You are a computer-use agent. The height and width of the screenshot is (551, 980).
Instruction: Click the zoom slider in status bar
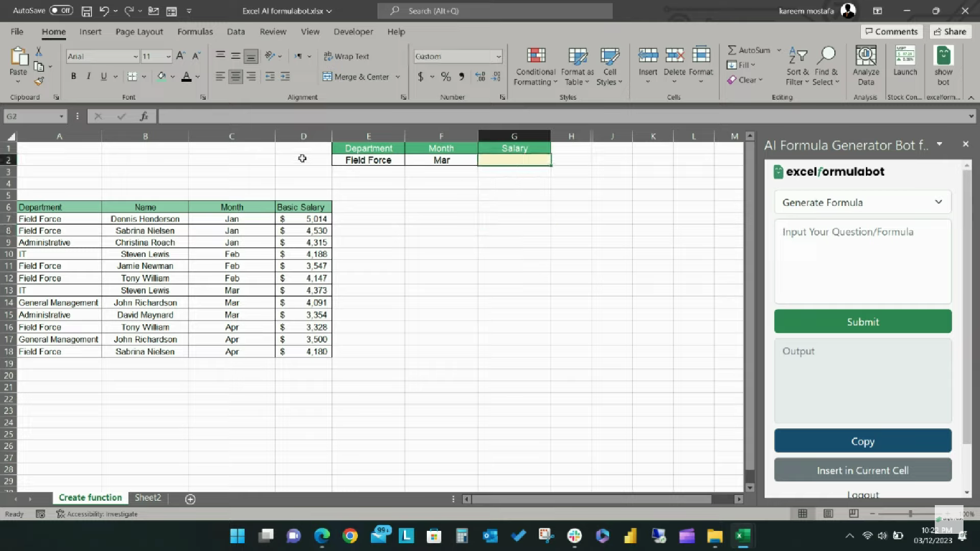pyautogui.click(x=910, y=514)
